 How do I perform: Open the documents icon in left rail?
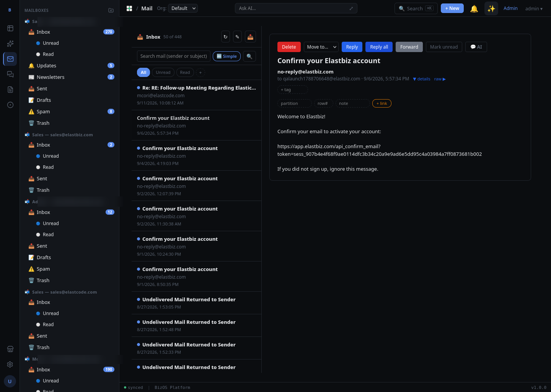(10, 90)
